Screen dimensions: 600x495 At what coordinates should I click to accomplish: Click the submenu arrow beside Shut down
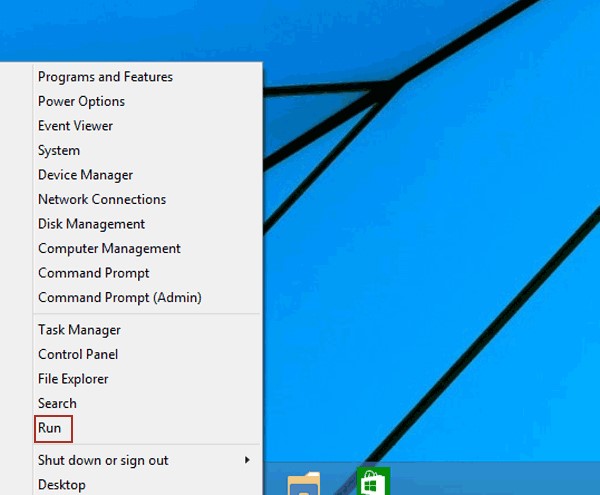[247, 460]
